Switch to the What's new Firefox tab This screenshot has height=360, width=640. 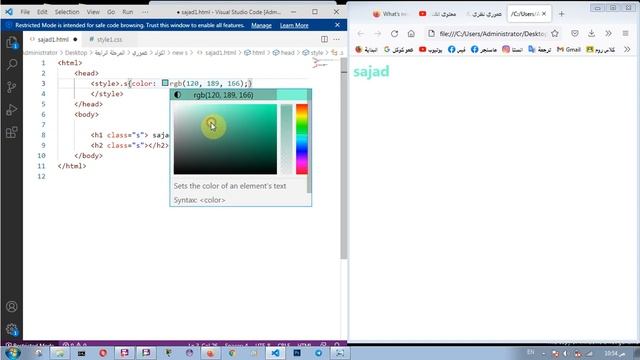click(x=389, y=14)
